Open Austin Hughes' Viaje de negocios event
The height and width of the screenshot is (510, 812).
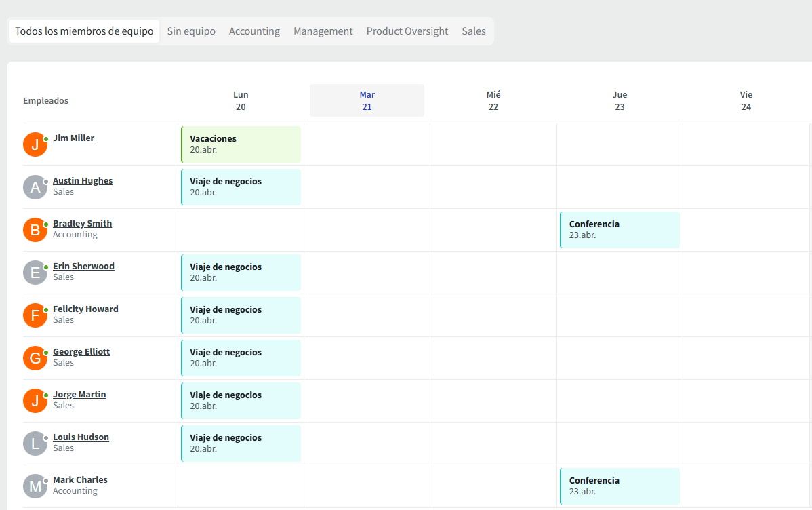click(x=241, y=187)
